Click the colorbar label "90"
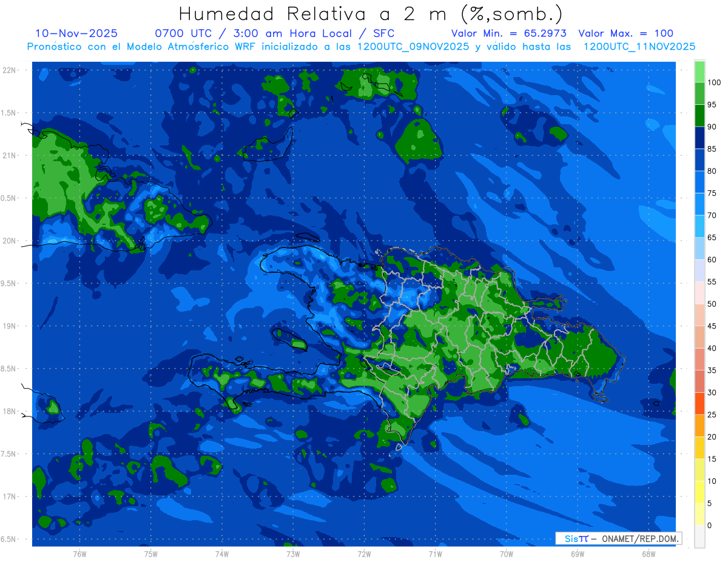The image size is (728, 562). click(712, 127)
